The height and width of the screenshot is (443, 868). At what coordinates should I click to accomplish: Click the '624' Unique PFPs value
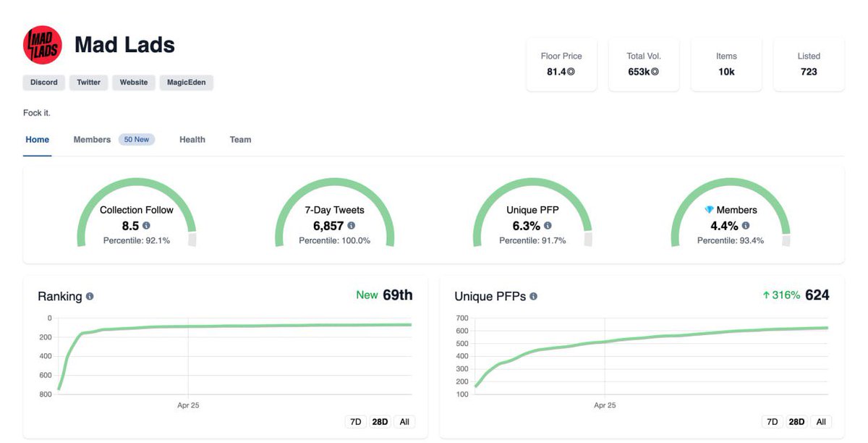[x=817, y=295]
